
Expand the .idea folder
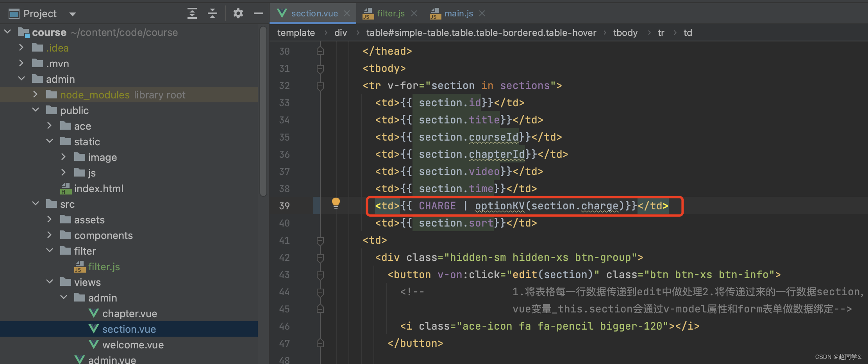point(21,47)
